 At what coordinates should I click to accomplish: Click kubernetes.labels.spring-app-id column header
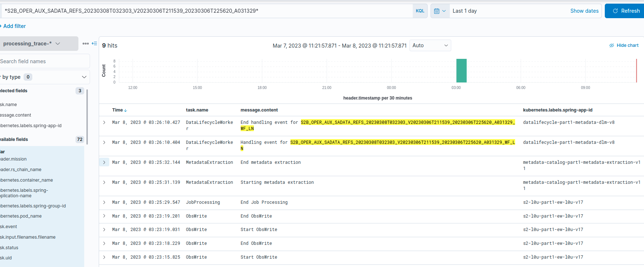pos(558,110)
